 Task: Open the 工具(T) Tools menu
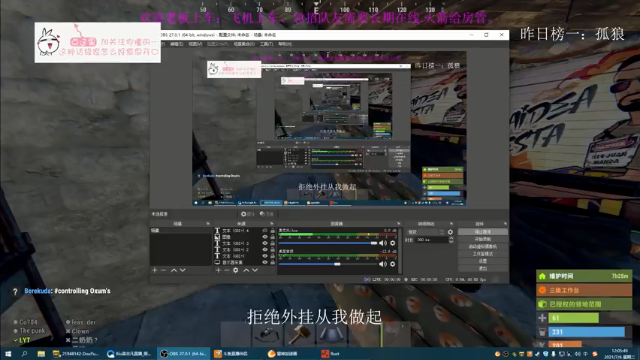tap(266, 44)
